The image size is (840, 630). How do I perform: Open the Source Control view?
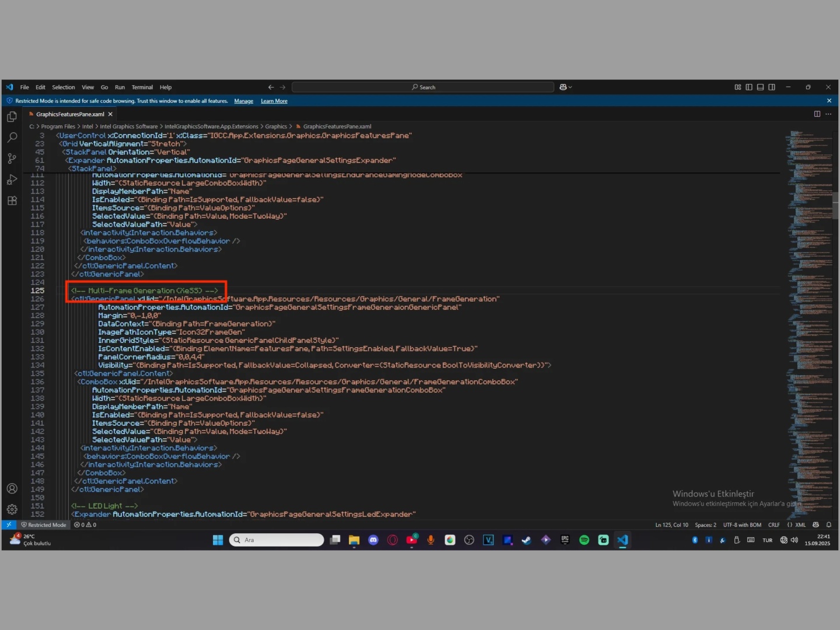[x=12, y=159]
